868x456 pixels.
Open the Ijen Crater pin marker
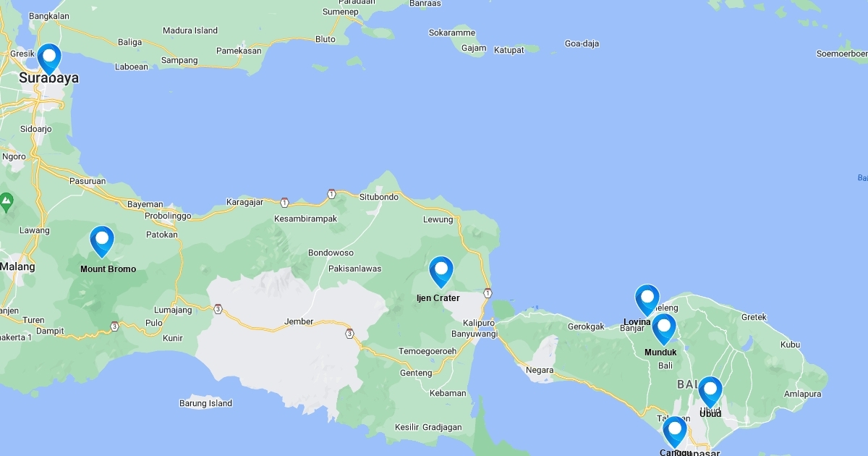(x=441, y=271)
